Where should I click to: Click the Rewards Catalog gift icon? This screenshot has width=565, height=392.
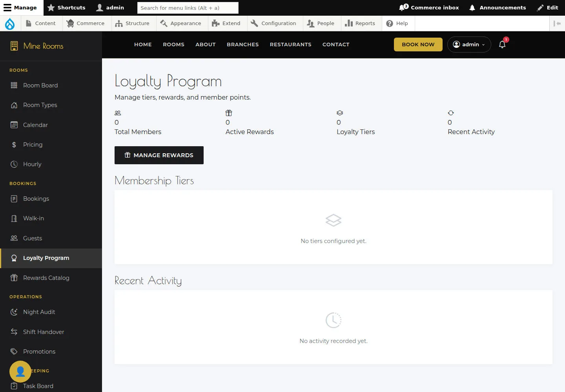click(14, 278)
